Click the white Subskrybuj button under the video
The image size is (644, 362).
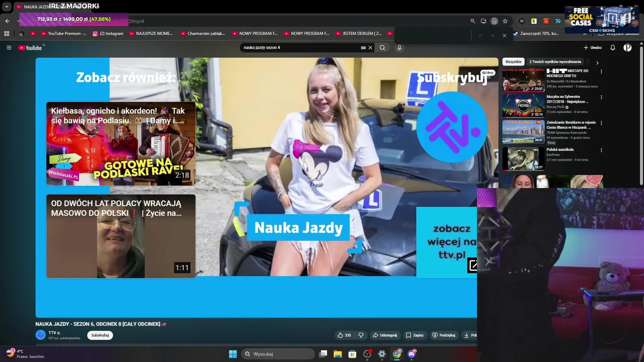(100, 335)
